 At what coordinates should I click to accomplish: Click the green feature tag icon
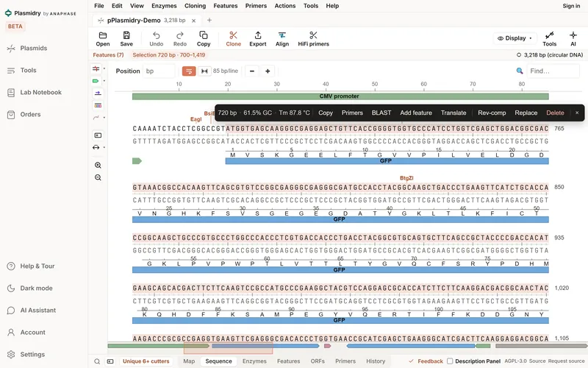coord(96,81)
